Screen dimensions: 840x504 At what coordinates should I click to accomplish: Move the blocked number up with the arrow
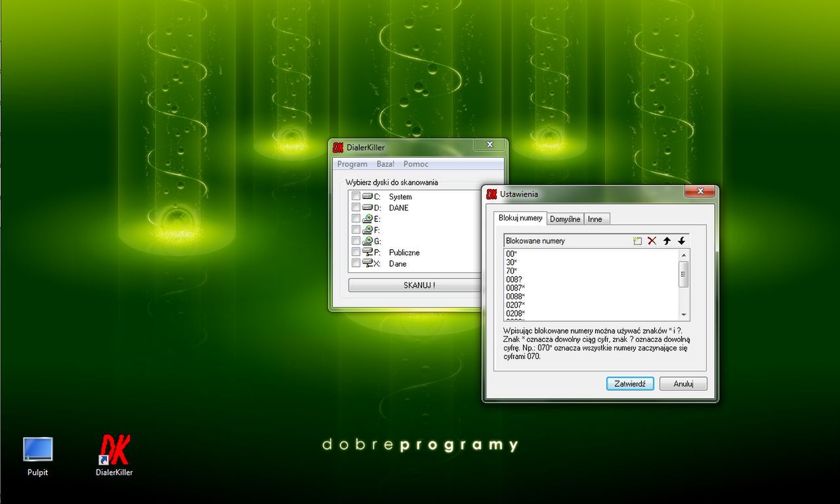(667, 241)
